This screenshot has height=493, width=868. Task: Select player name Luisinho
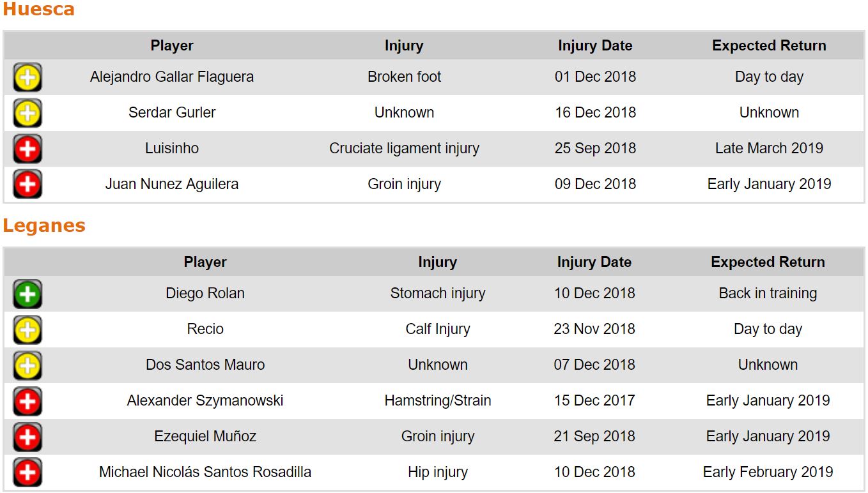click(x=172, y=148)
